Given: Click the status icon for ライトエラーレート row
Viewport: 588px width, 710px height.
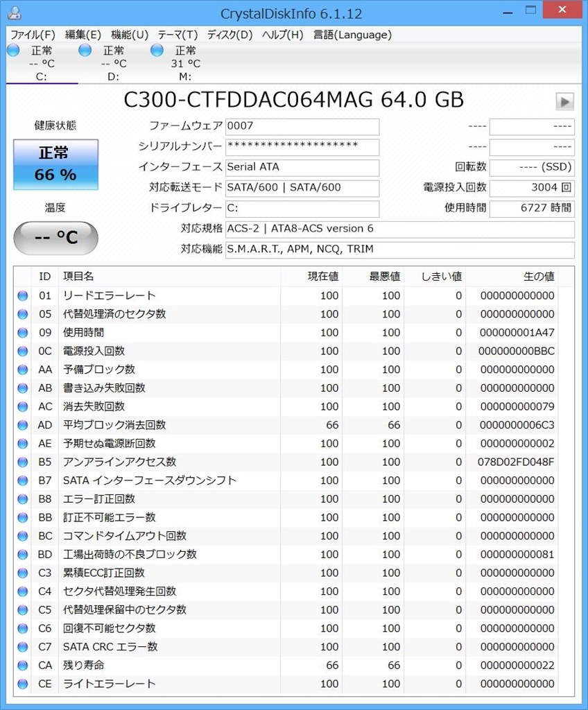Looking at the screenshot, I should [23, 684].
